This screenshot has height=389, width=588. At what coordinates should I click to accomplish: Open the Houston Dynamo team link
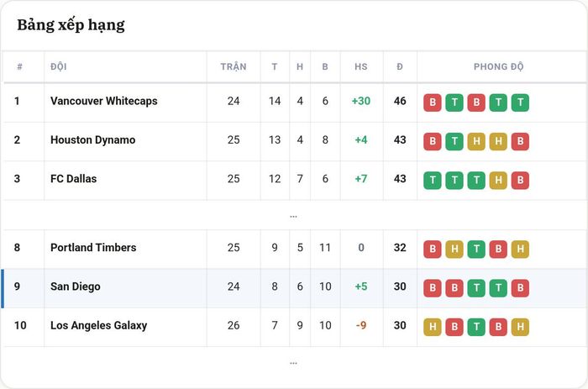point(93,140)
